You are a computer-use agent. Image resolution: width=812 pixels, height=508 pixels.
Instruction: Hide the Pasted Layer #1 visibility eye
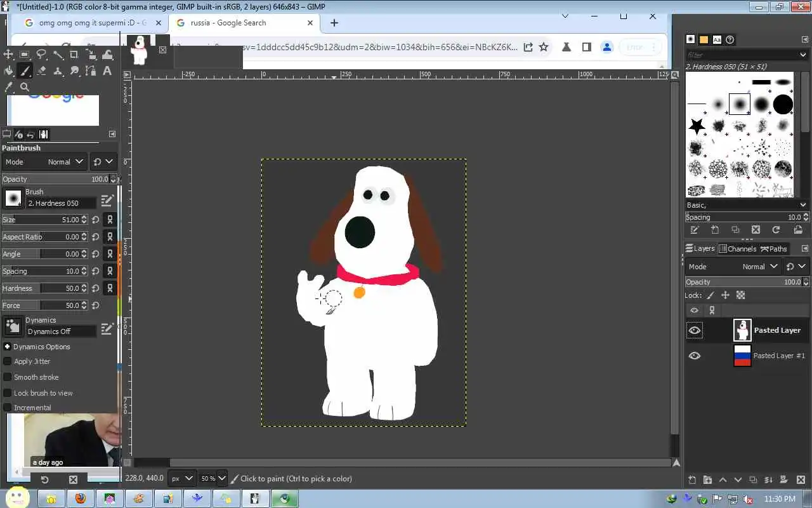pyautogui.click(x=695, y=356)
